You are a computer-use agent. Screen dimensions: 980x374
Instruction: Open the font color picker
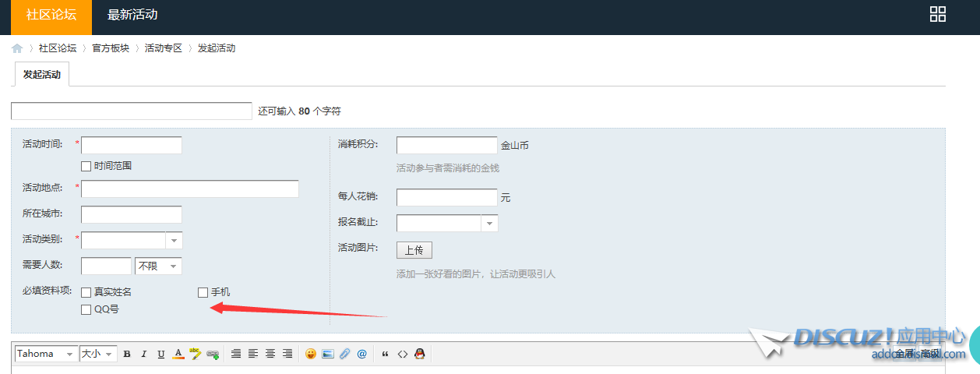[178, 354]
